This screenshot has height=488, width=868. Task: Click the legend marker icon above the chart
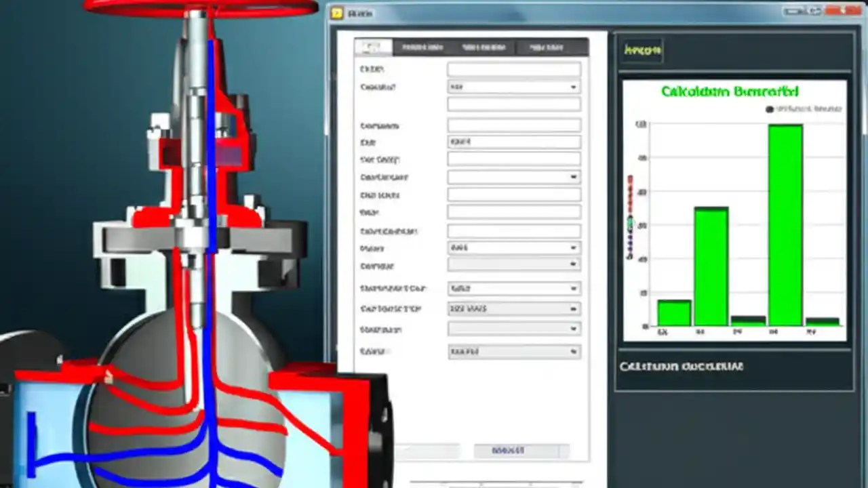coord(769,109)
